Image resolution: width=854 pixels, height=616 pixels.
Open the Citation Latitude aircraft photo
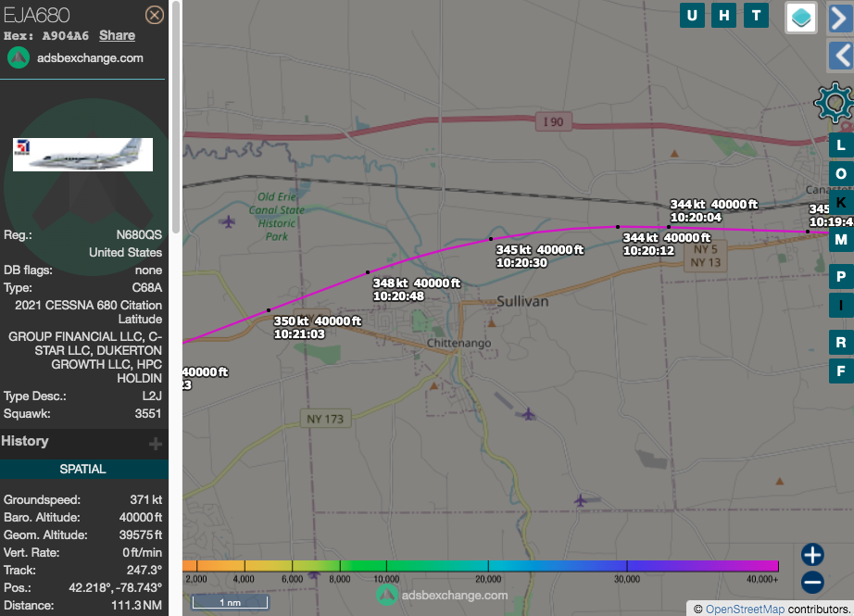(82, 155)
